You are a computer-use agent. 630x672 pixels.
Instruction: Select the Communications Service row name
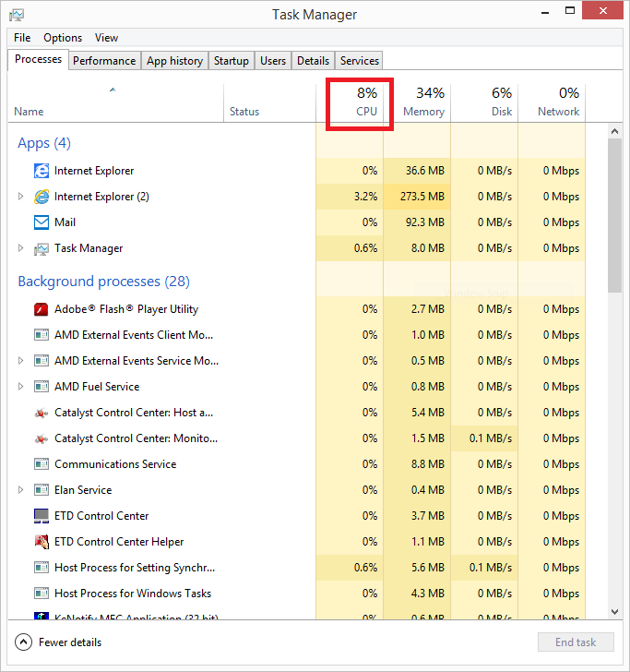pos(115,464)
